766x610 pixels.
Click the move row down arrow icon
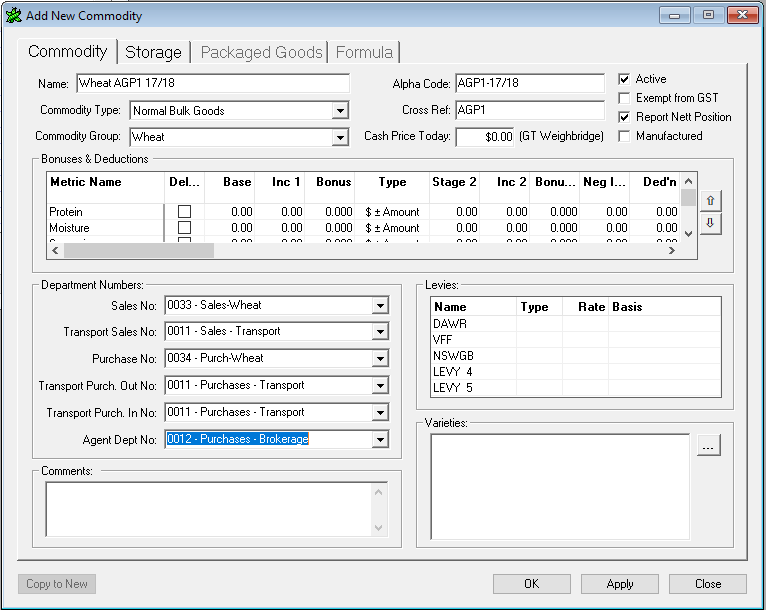pos(711,223)
